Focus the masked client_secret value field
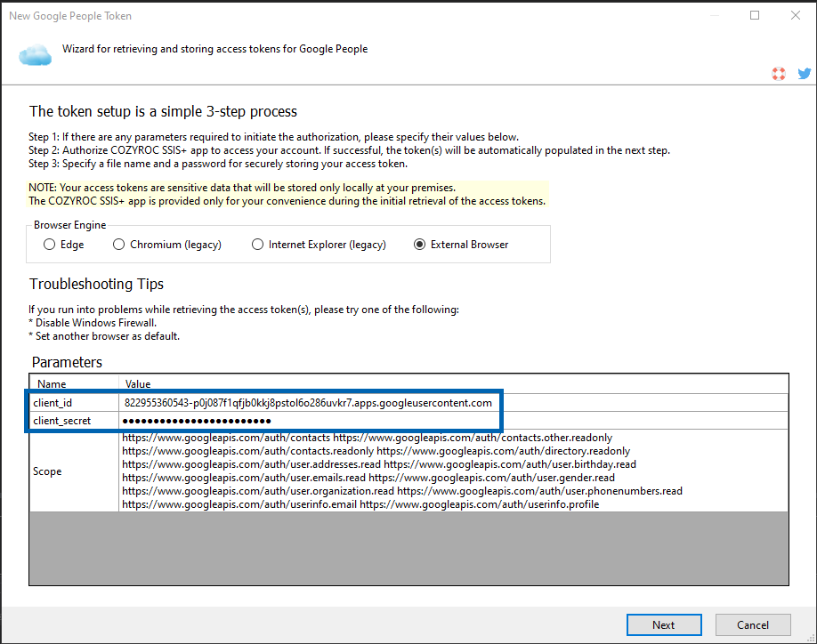Viewport: 817px width, 644px height. click(x=307, y=421)
